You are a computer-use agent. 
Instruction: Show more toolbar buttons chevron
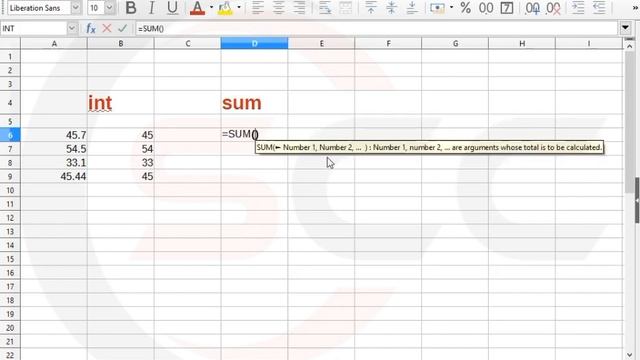(x=635, y=8)
